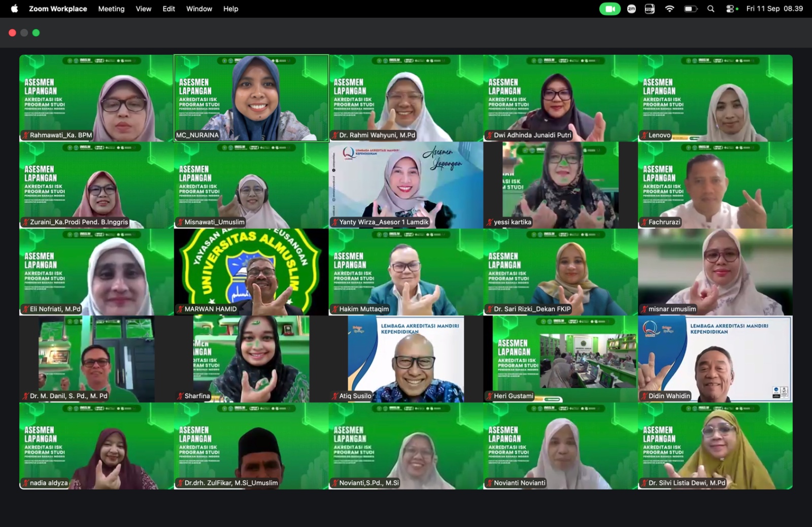This screenshot has height=527, width=812.
Task: Open the Apple menu
Action: 14,9
